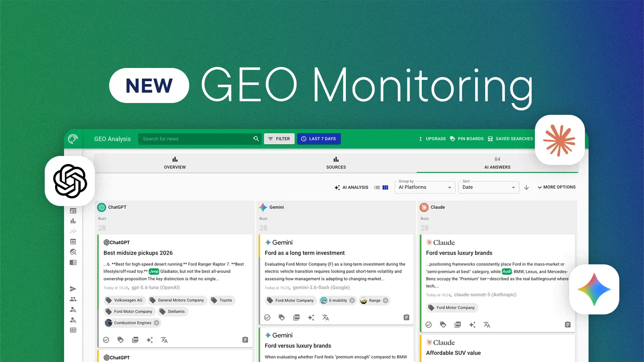Remove the Range tag
Screen dimensions: 644x362
tap(386, 300)
